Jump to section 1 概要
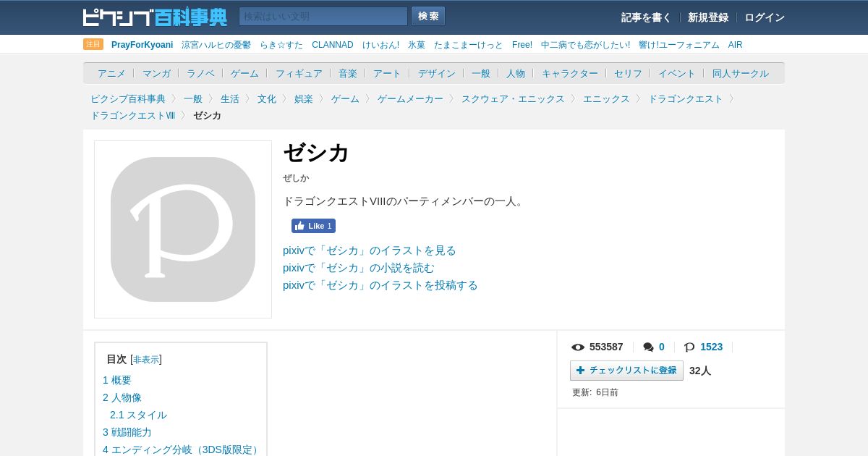 [x=117, y=380]
